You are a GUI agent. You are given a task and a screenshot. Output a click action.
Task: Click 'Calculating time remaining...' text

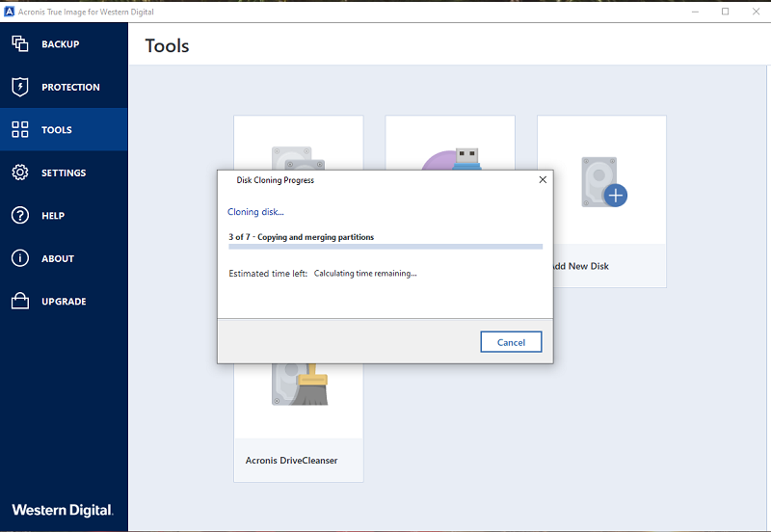coord(365,274)
